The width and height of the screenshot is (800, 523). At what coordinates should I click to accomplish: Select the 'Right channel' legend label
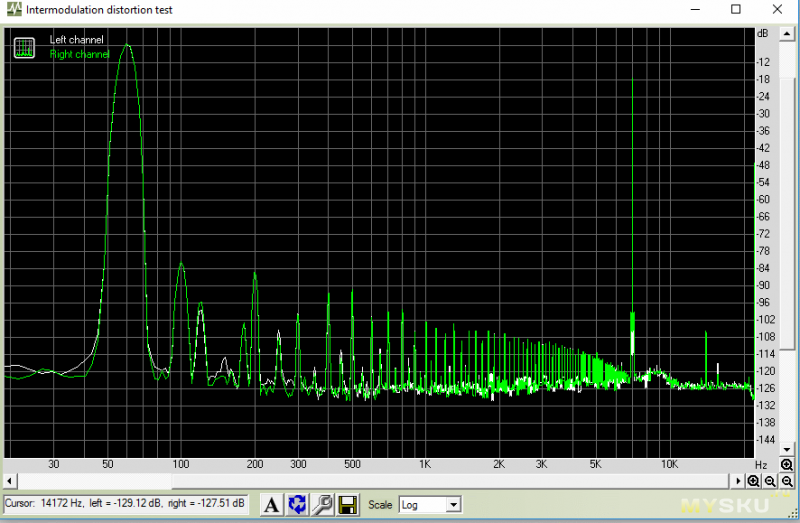(x=80, y=54)
